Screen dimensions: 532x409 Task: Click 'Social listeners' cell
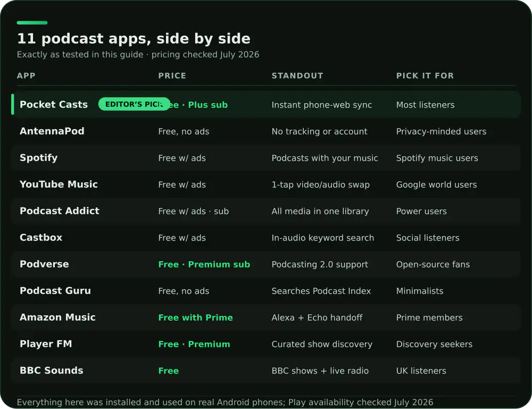click(x=428, y=238)
